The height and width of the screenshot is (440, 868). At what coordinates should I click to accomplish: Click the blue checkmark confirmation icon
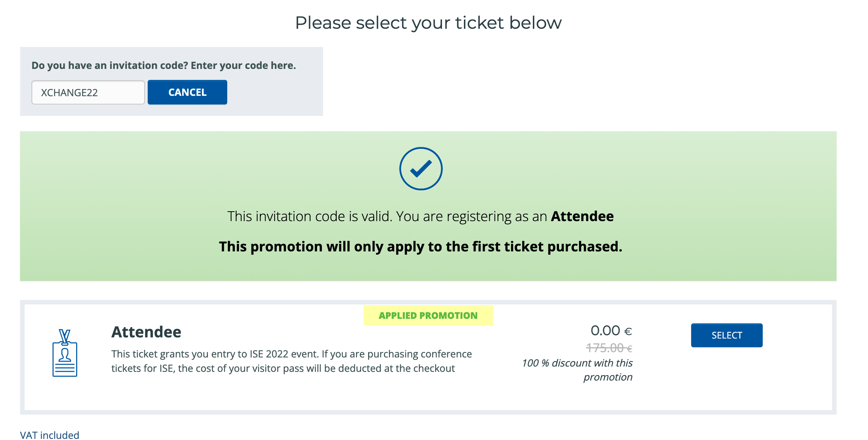point(421,168)
